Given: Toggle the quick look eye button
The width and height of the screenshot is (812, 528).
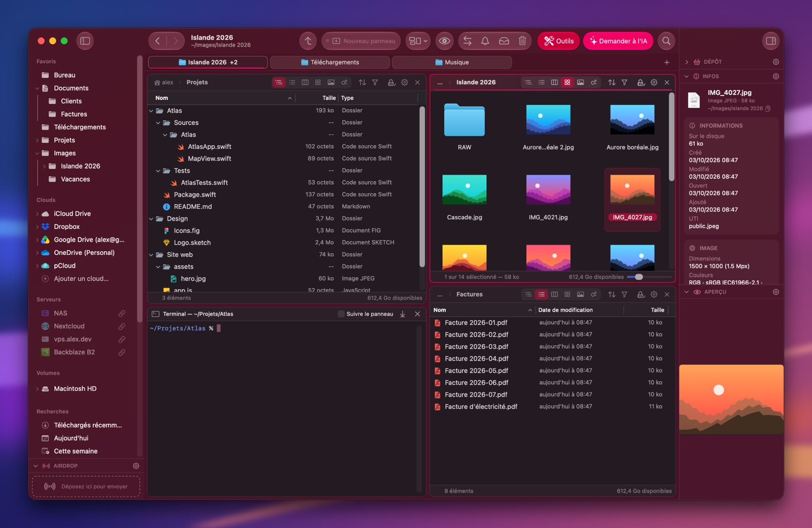Looking at the screenshot, I should [445, 41].
